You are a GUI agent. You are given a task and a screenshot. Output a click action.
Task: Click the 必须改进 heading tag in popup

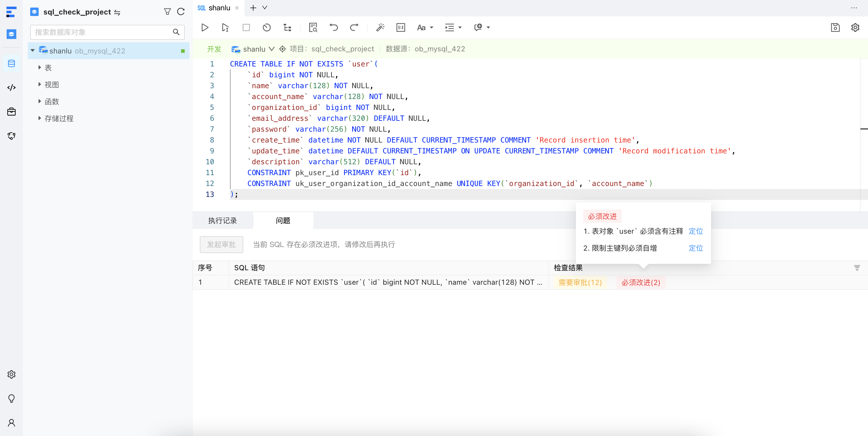pos(602,216)
